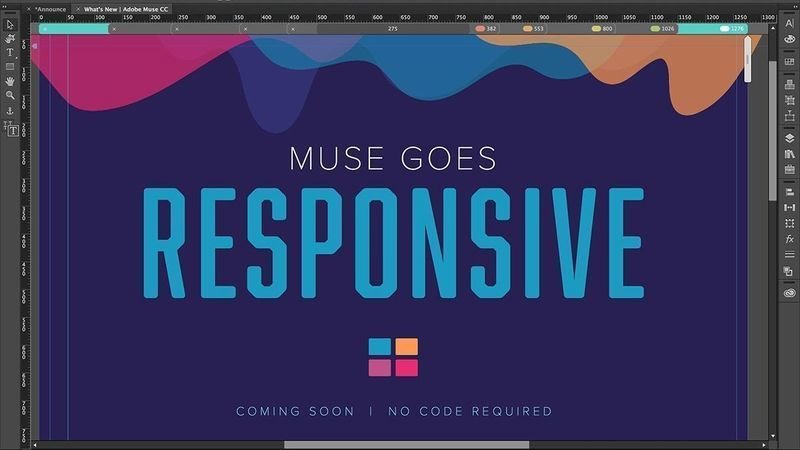Select the Crop tool
The image size is (800, 450).
tap(10, 38)
